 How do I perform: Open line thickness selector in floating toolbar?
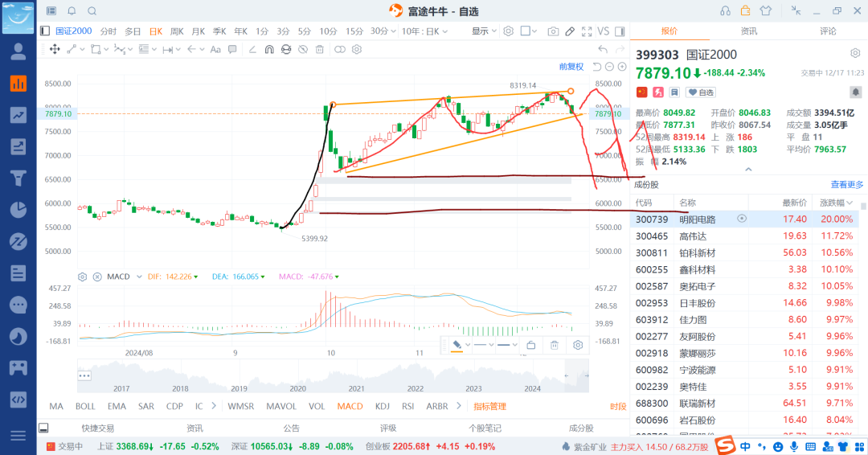[506, 346]
